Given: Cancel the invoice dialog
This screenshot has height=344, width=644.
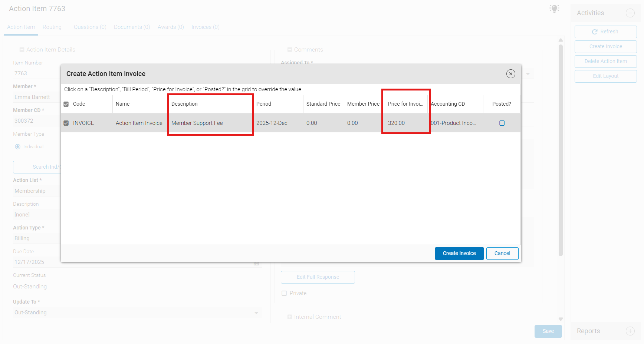Looking at the screenshot, I should 502,254.
